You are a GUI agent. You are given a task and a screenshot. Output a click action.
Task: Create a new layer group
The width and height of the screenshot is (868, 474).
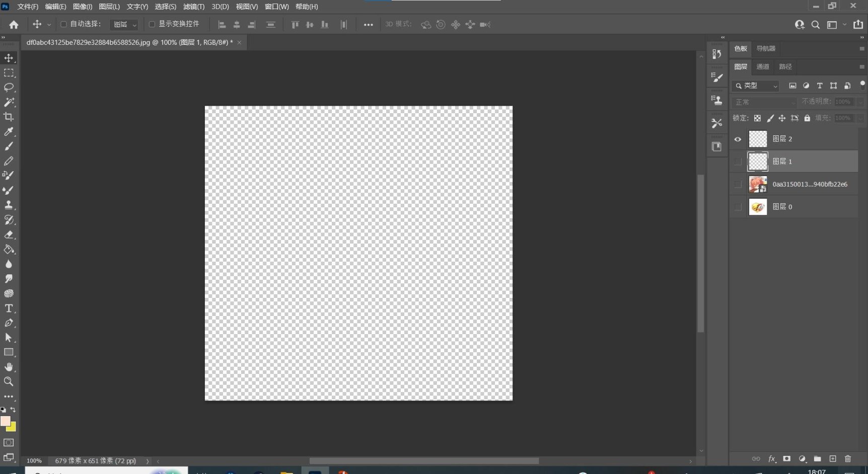[x=817, y=458]
